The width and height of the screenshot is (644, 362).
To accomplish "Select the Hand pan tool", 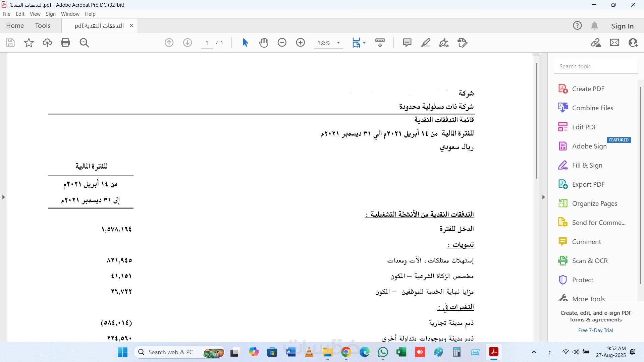I will tap(264, 43).
